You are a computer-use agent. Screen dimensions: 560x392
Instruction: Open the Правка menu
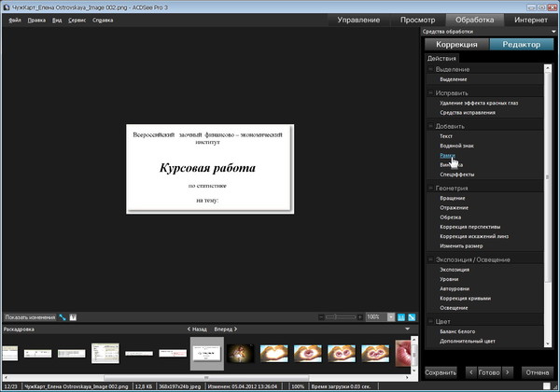pos(36,21)
